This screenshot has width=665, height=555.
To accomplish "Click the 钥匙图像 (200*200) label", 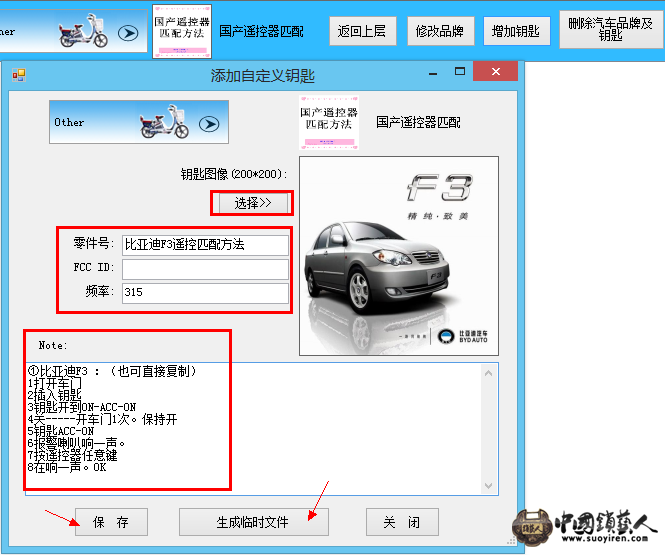I will [234, 174].
